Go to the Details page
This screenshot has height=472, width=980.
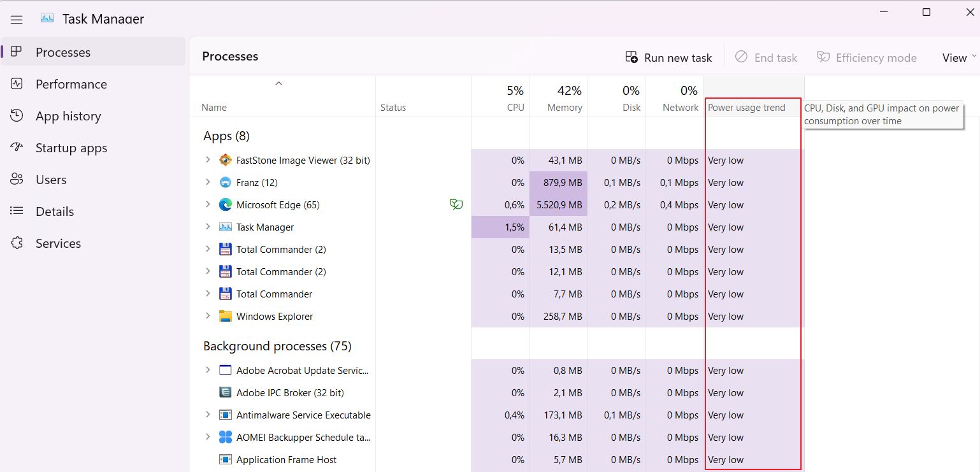(x=93, y=211)
